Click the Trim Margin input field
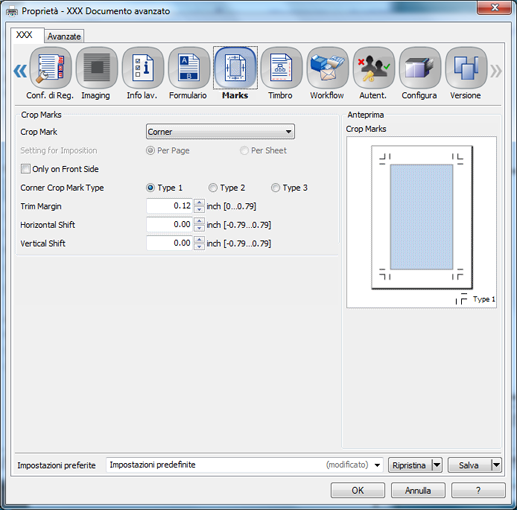The image size is (517, 510). pyautogui.click(x=170, y=206)
